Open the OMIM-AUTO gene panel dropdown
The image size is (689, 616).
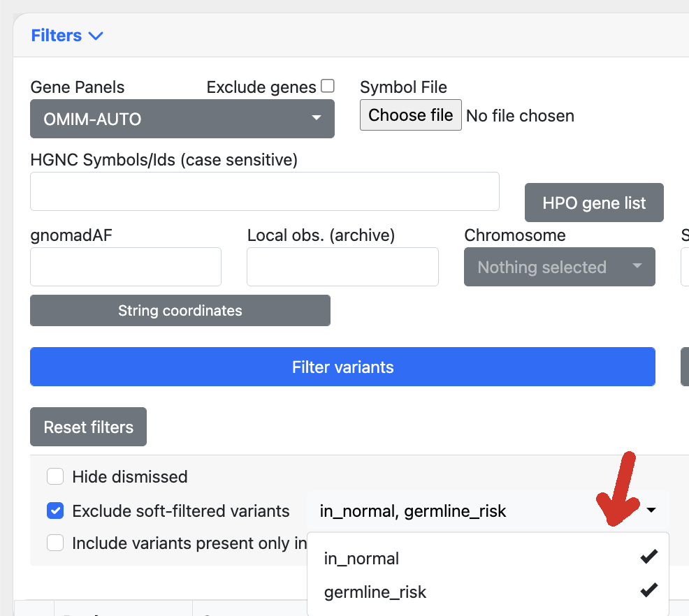pyautogui.click(x=182, y=119)
